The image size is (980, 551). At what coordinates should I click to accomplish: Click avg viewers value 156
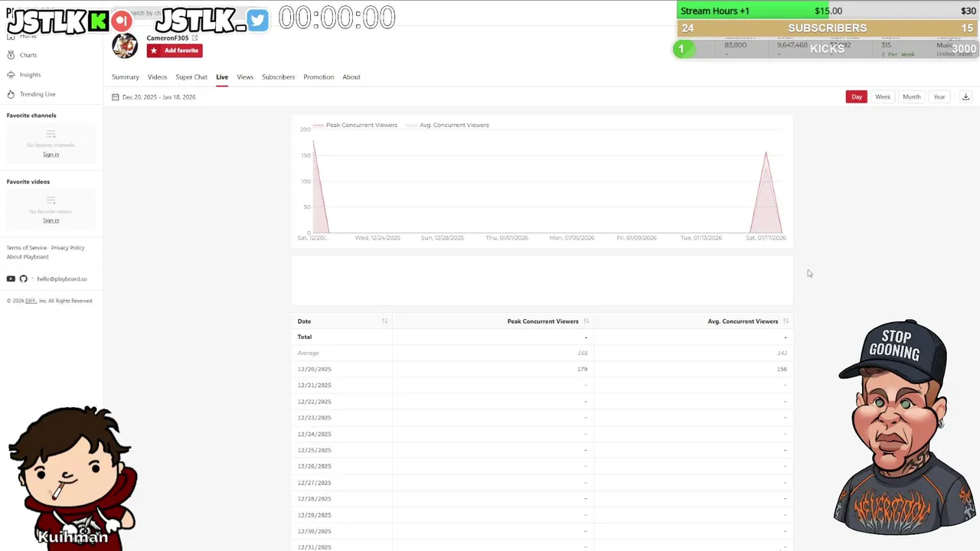coord(782,369)
